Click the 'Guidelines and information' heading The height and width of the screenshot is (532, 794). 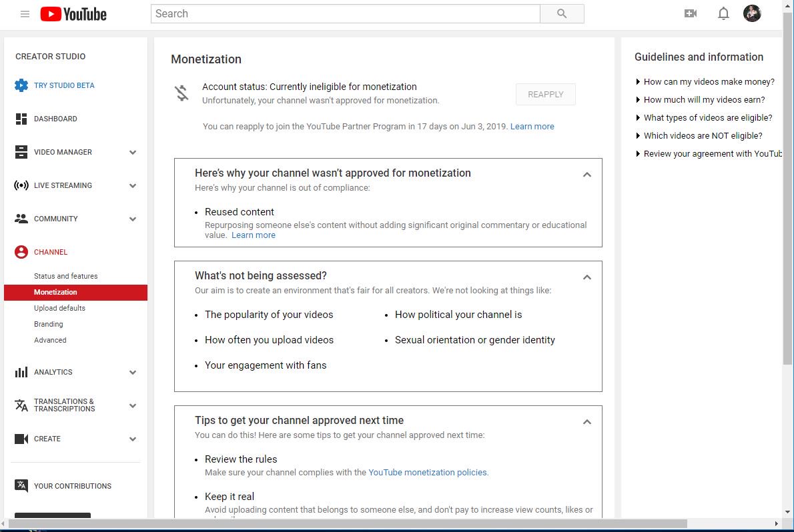tap(699, 57)
